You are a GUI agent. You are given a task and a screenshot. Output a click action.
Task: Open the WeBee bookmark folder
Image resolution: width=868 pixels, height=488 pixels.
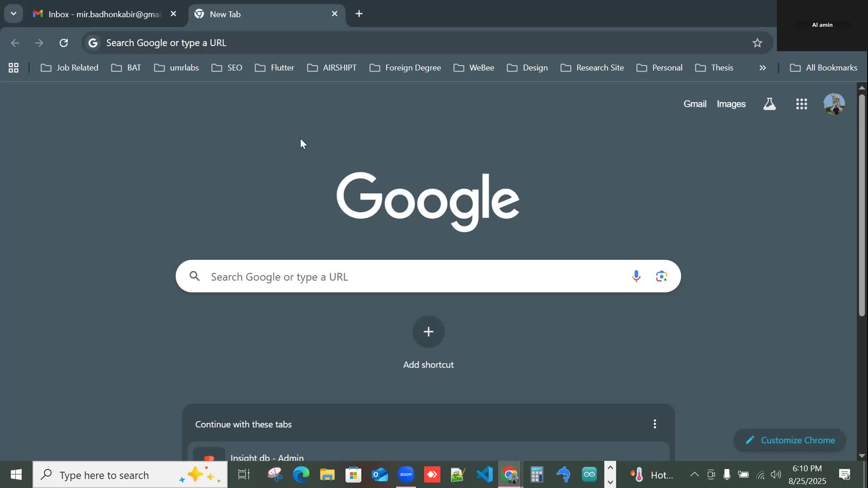point(474,68)
